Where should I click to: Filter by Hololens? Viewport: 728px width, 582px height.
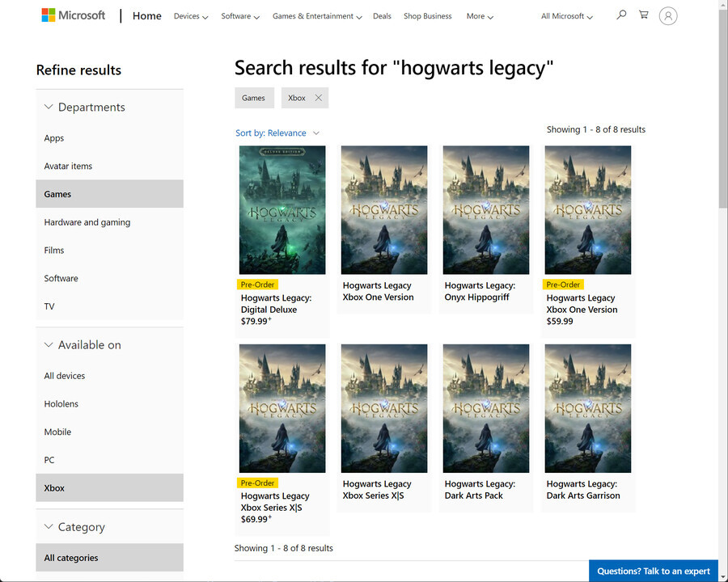coord(109,404)
